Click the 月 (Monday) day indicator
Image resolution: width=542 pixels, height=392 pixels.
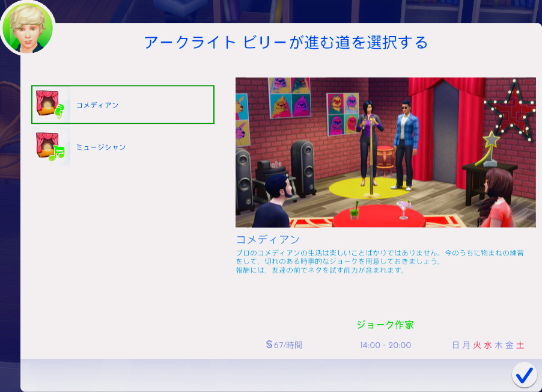click(466, 345)
